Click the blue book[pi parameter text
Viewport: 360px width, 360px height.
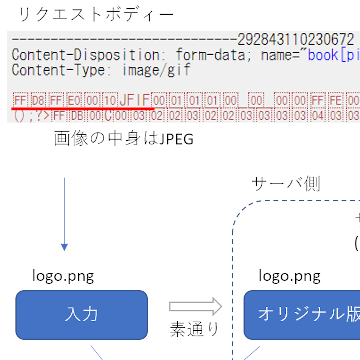(334, 55)
